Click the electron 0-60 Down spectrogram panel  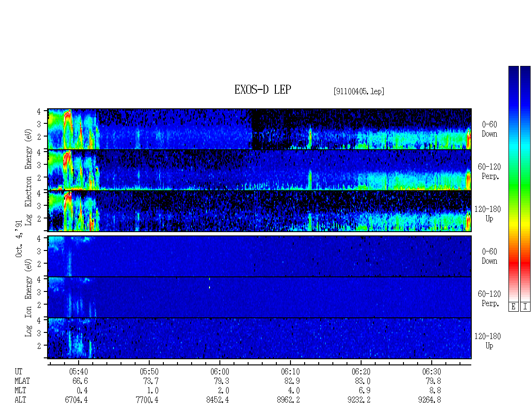(259, 129)
